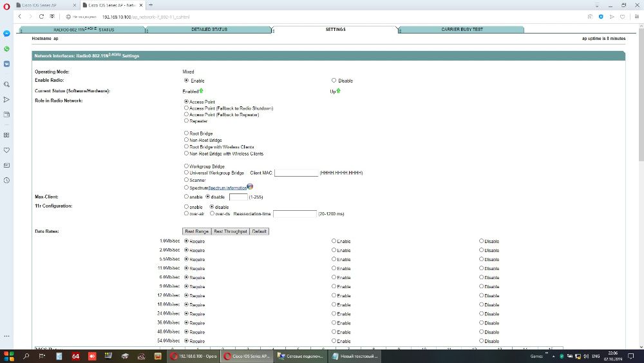Choose enable for 11r Configuration
Image resolution: width=644 pixels, height=363 pixels.
pyautogui.click(x=187, y=207)
